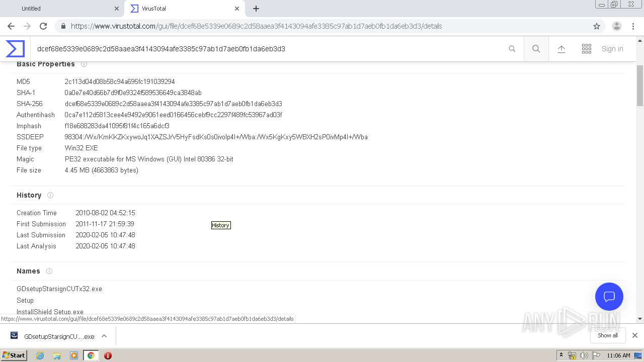Image resolution: width=644 pixels, height=362 pixels.
Task: Click the network tray icon
Action: [x=572, y=355]
